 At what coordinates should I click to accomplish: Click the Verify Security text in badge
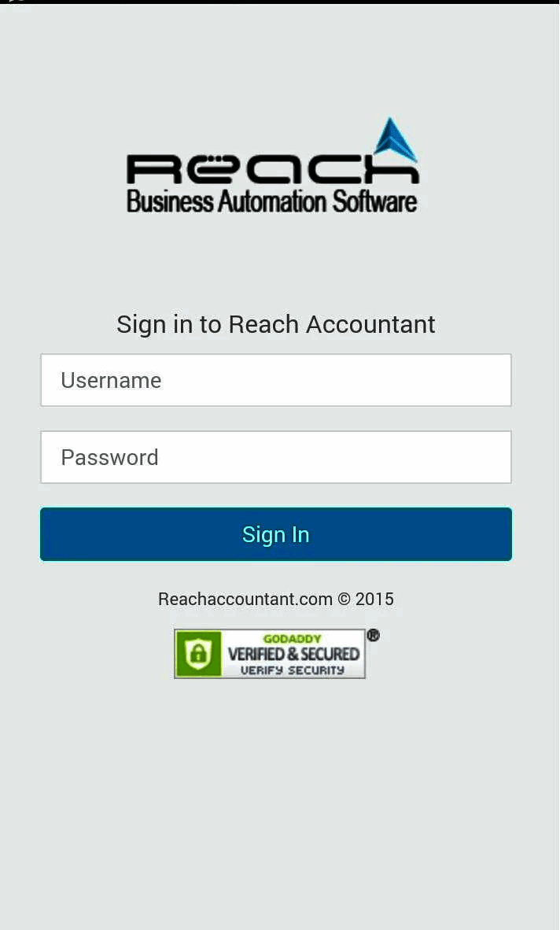coord(292,670)
